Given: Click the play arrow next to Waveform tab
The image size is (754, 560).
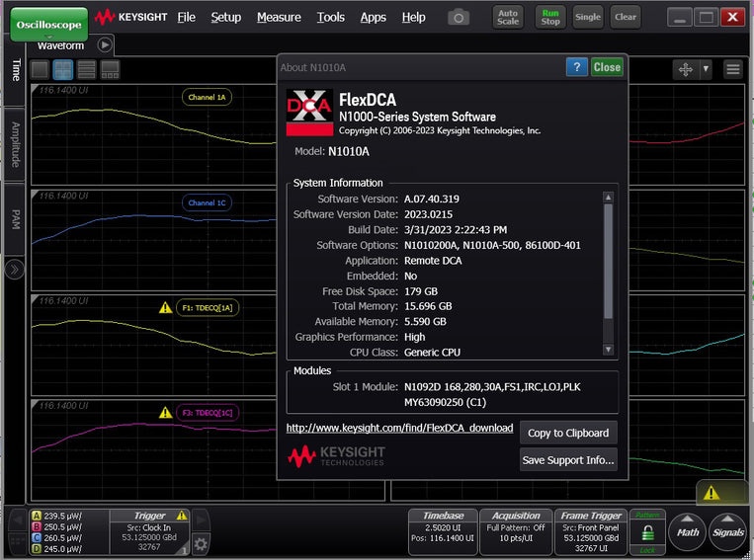Looking at the screenshot, I should coord(105,44).
